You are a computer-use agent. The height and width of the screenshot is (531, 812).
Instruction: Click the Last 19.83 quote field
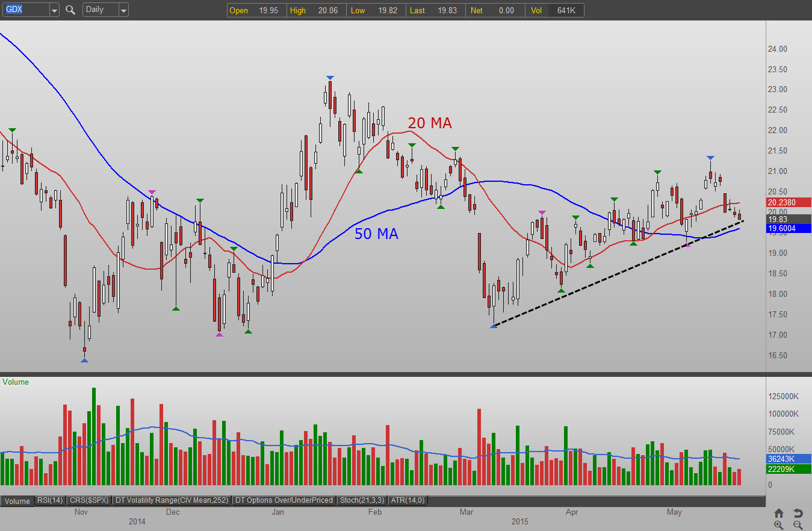[435, 10]
